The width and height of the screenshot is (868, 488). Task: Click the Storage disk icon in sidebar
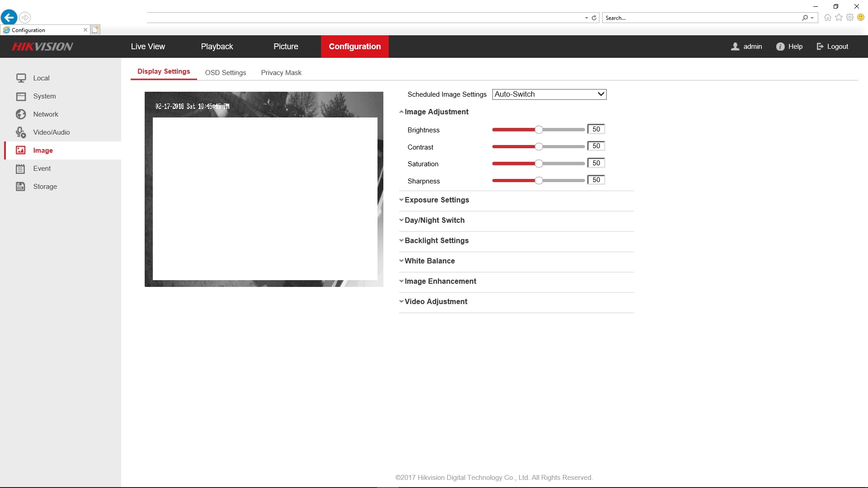[21, 187]
